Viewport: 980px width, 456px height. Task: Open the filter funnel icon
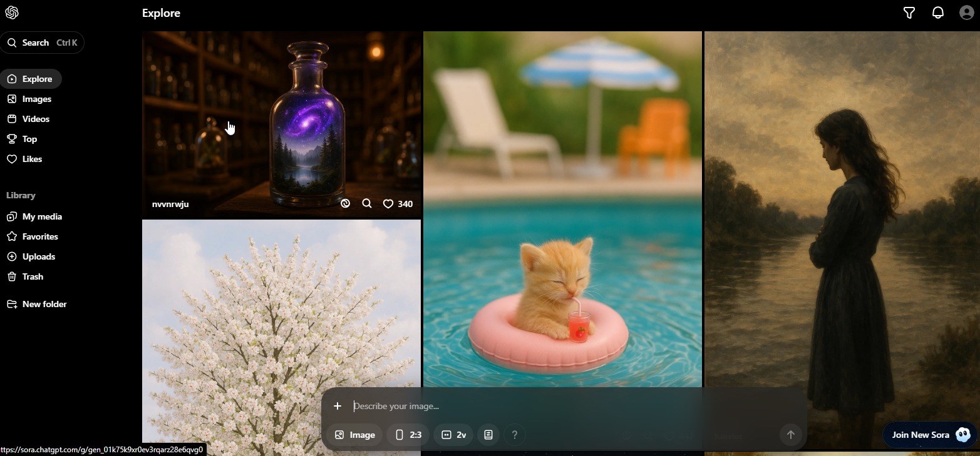click(x=909, y=13)
